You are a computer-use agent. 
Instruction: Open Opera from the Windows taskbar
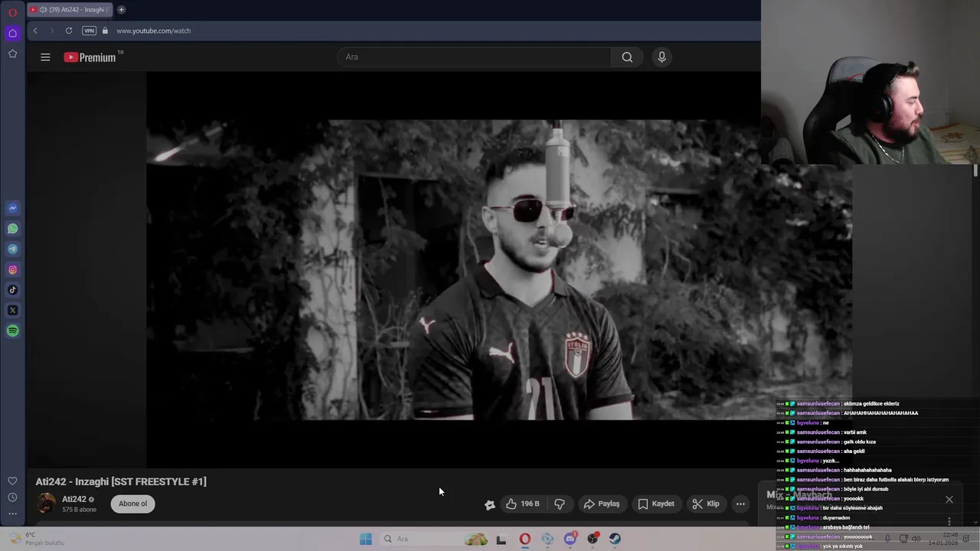pyautogui.click(x=524, y=539)
